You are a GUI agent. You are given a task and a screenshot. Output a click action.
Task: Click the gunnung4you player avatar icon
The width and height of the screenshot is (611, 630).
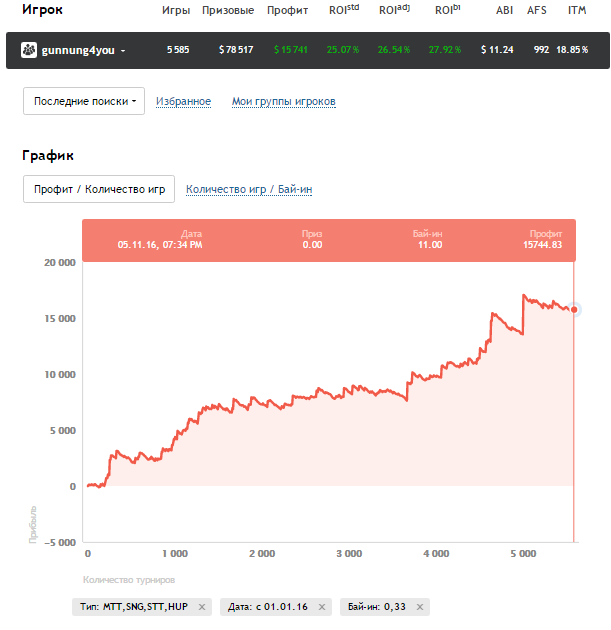(28, 50)
